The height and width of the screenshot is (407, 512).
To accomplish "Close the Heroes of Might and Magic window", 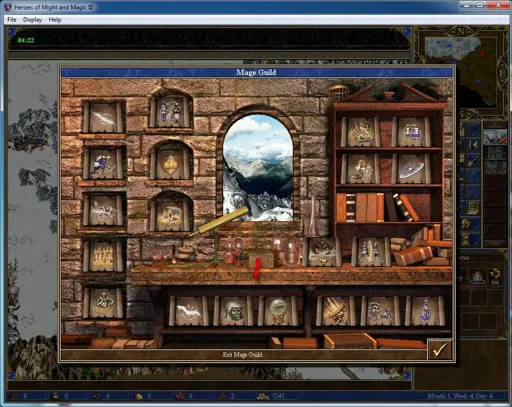I will [x=498, y=5].
